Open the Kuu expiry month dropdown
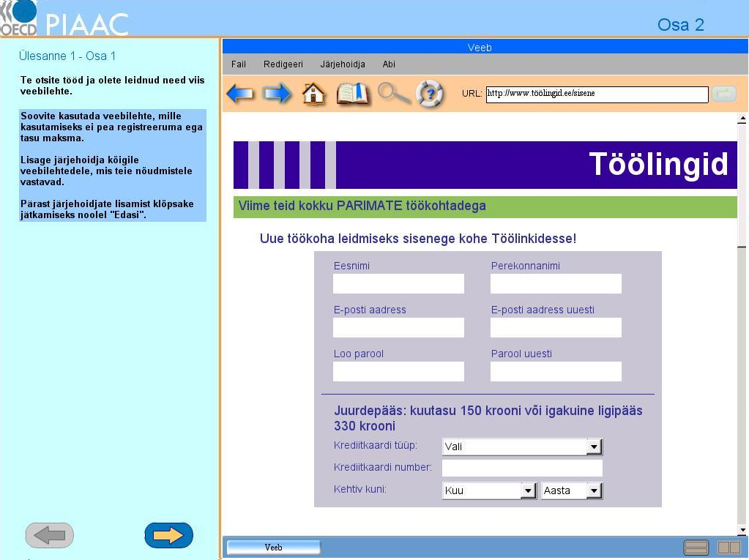Image resolution: width=749 pixels, height=560 pixels. 489,490
